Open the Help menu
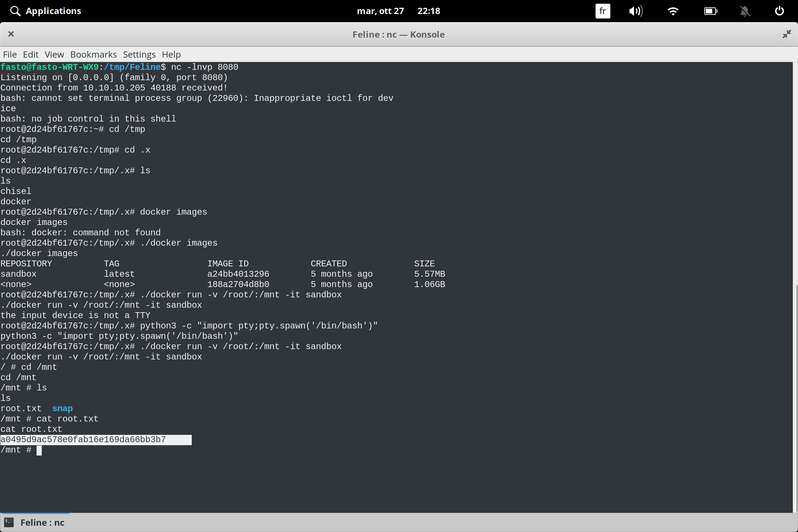 click(x=170, y=54)
